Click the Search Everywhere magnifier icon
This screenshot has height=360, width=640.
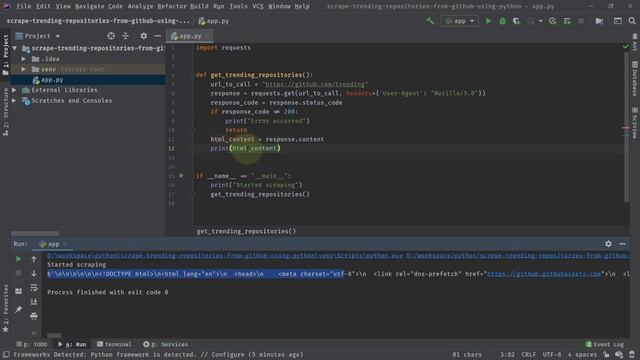click(632, 21)
